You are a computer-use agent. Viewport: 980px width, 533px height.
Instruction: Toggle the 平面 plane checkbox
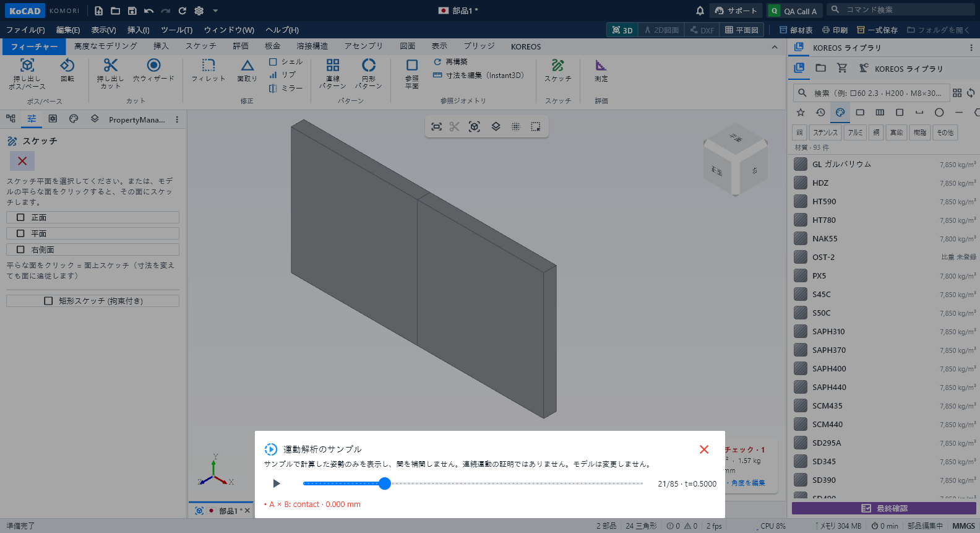(20, 233)
